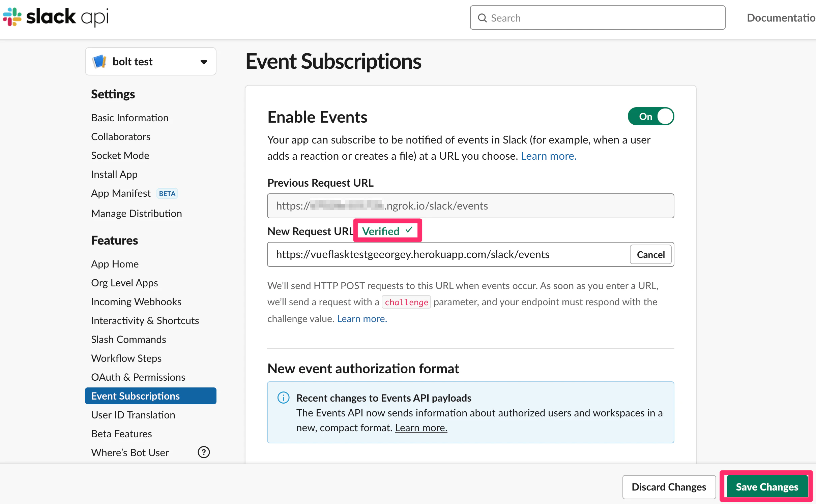This screenshot has width=816, height=504.
Task: Go to Socket Mode page
Action: pos(120,155)
